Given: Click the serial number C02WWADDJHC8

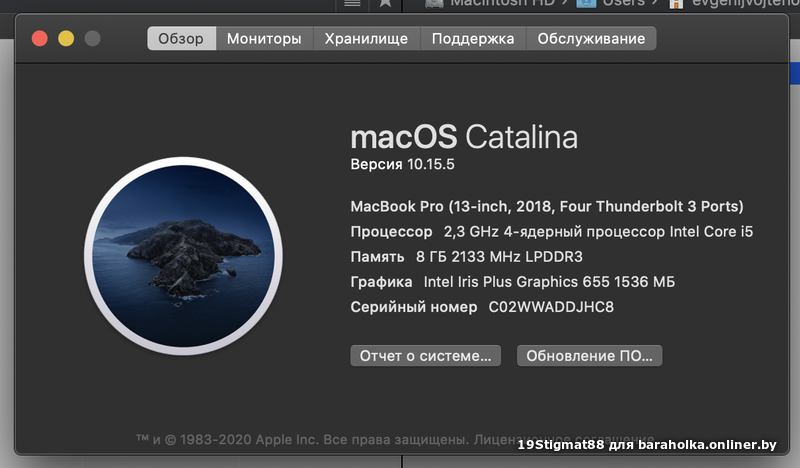Looking at the screenshot, I should tap(551, 307).
